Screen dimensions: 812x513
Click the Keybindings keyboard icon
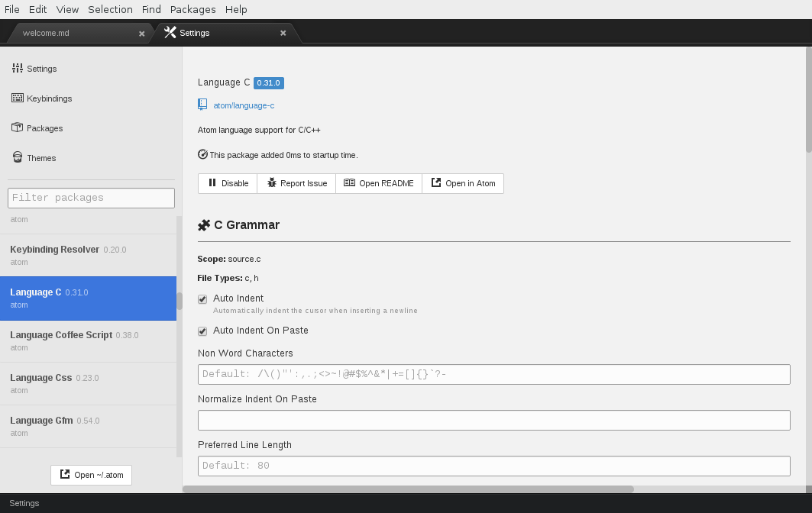[18, 98]
